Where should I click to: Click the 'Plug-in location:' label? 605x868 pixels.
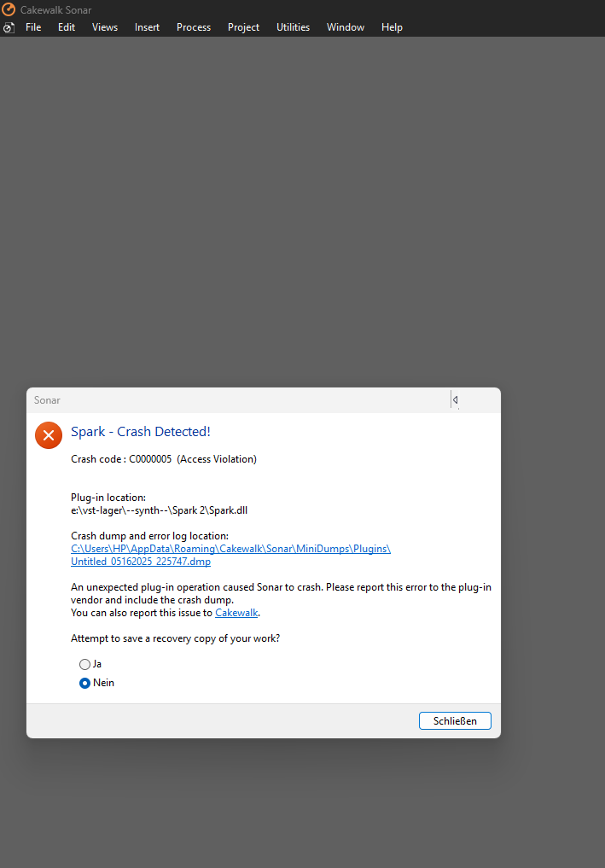pos(108,498)
